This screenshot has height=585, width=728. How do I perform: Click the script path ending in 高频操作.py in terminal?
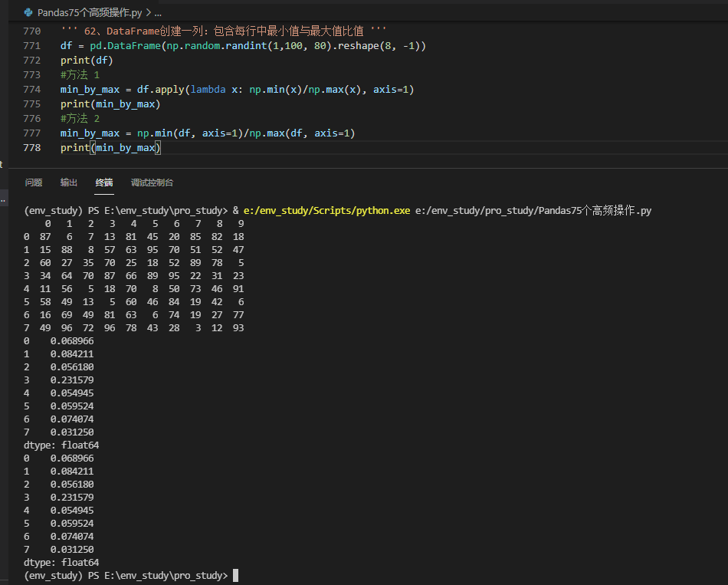pos(533,211)
